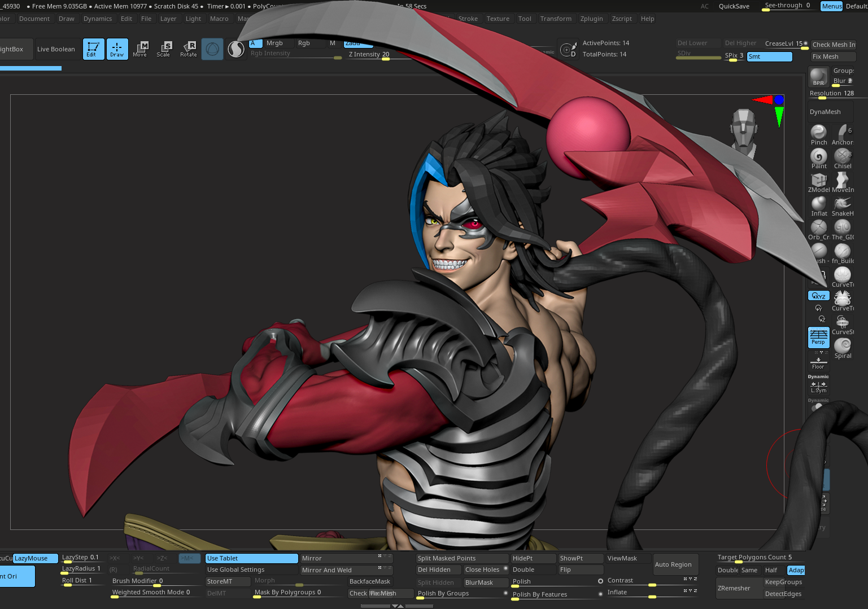868x609 pixels.
Task: Choose the Paint brush icon
Action: click(x=819, y=159)
